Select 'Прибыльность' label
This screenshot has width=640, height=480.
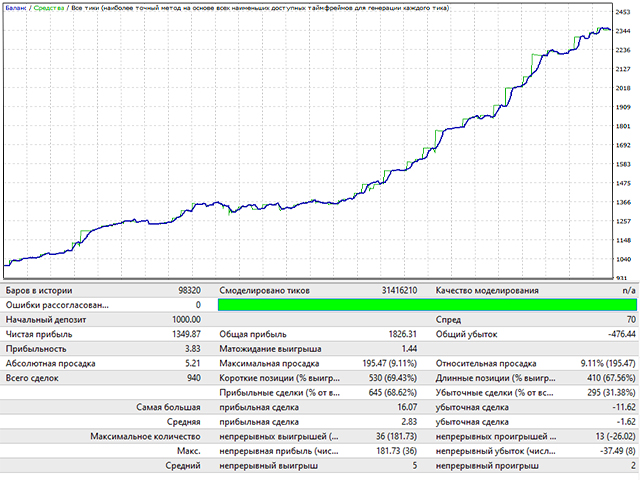click(36, 349)
